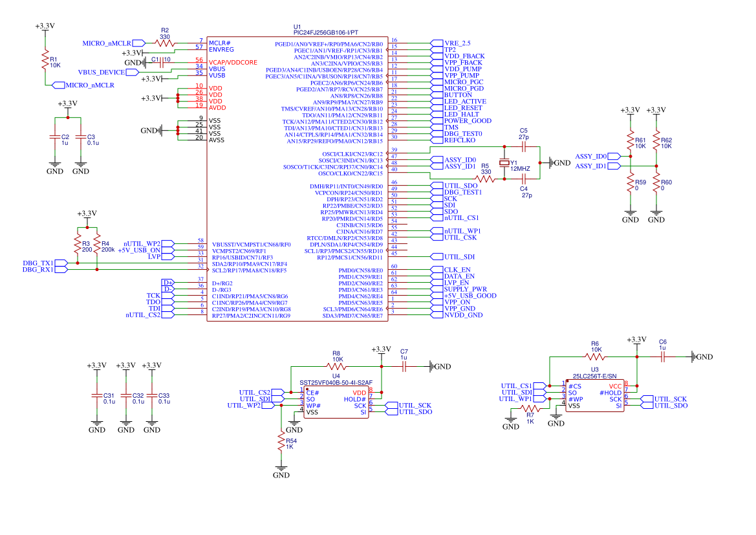Screen dimensions: 756x535
Task: Select the nUTIL_WP1 net label
Action: click(x=456, y=231)
